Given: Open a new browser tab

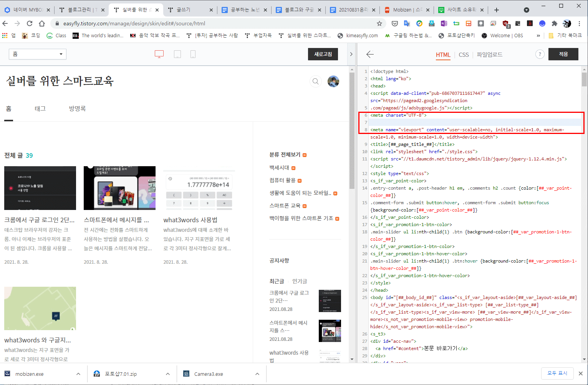Looking at the screenshot, I should pos(497,10).
